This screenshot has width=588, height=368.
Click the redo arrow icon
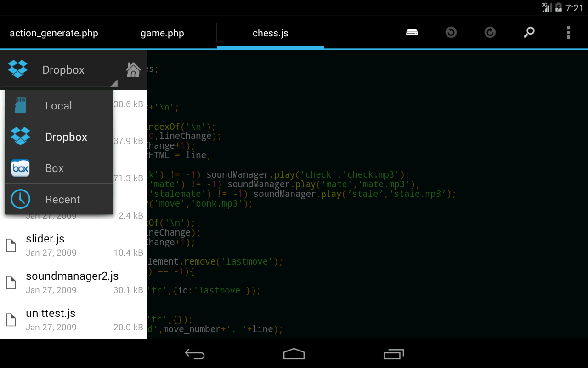[x=490, y=33]
